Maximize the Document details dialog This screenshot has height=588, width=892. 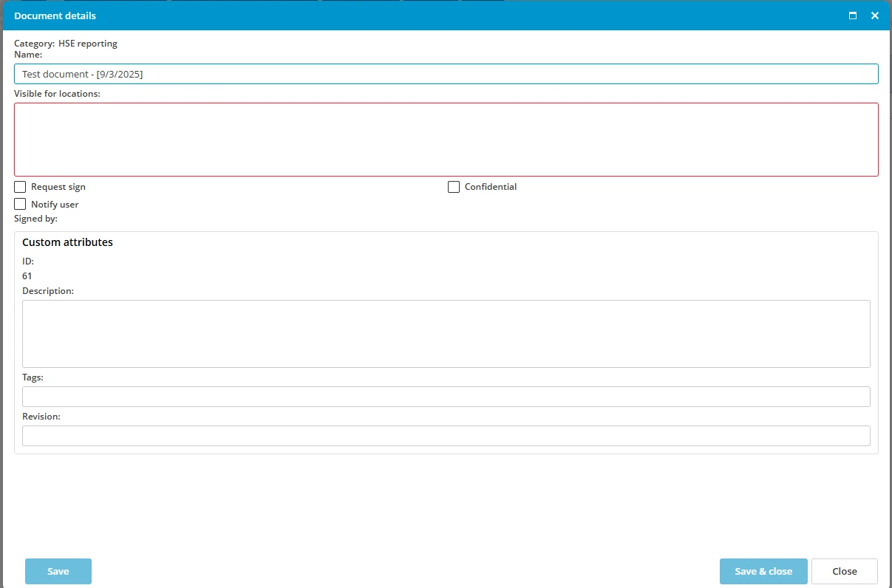(853, 16)
